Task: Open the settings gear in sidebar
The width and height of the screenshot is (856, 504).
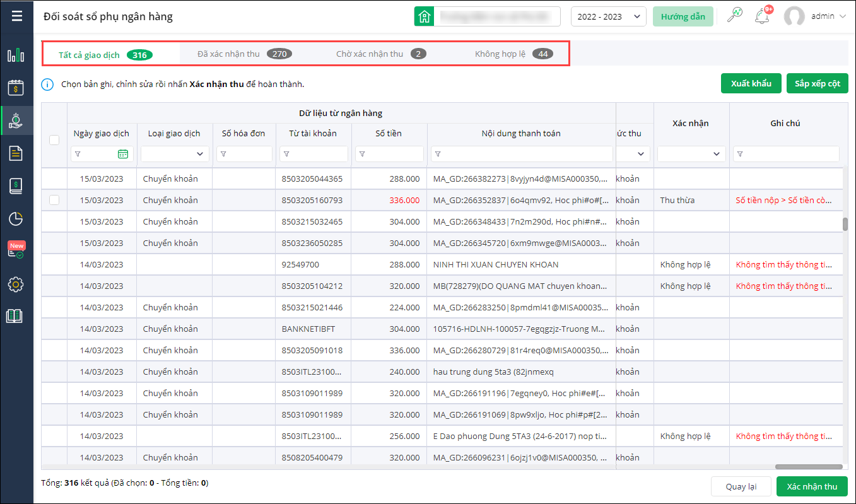Action: 16,284
